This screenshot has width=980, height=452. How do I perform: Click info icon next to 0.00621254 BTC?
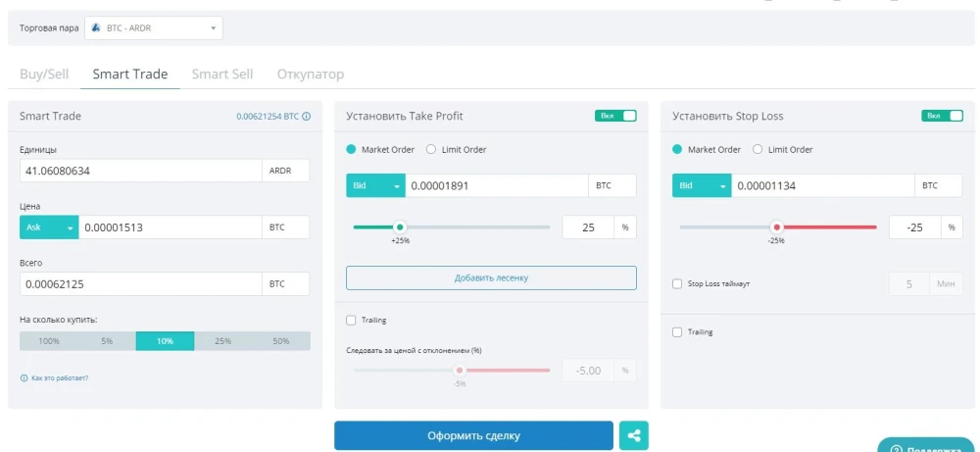[x=306, y=117]
